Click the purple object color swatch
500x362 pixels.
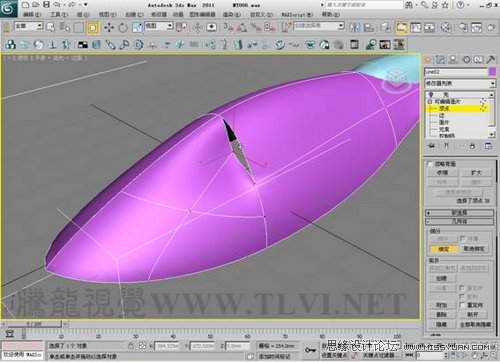coord(492,72)
